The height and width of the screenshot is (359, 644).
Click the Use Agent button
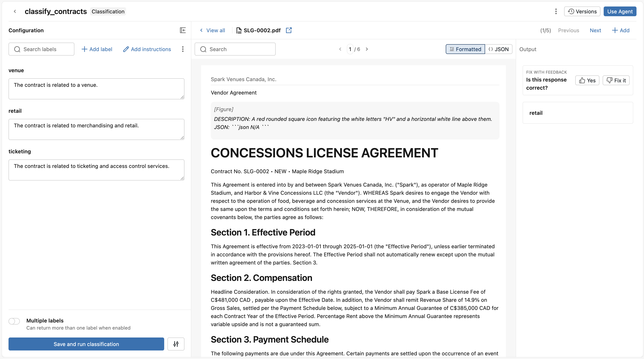620,12
